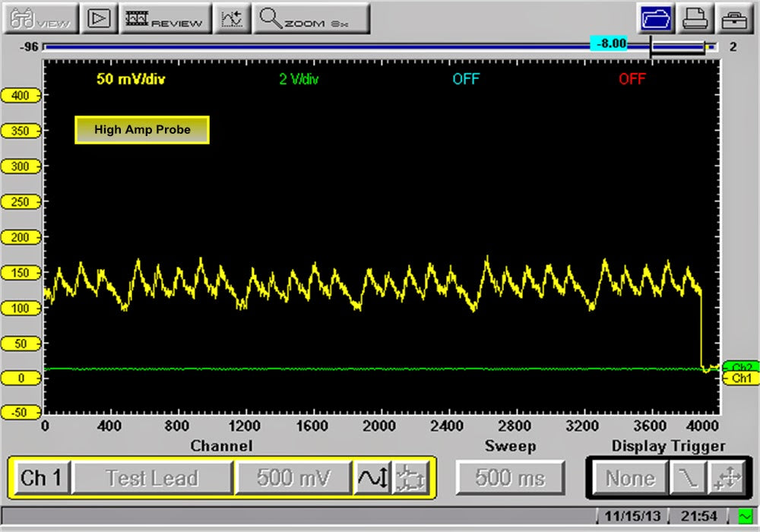760x532 pixels.
Task: Click the cyan OFF channel label
Action: point(466,79)
